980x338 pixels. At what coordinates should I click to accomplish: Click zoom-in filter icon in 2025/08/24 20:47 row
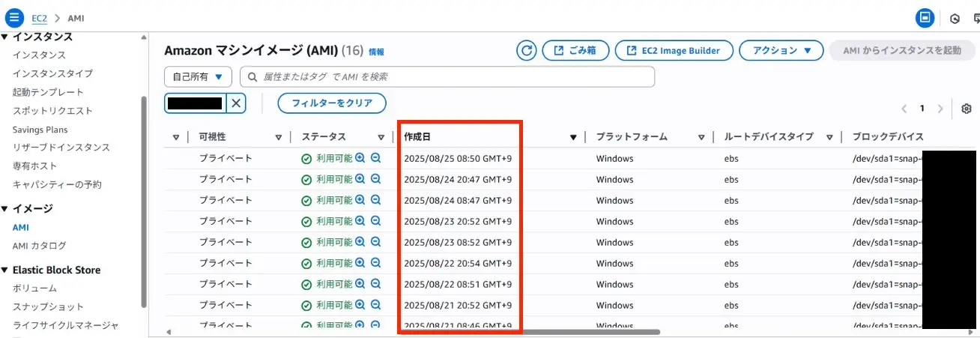[x=360, y=179]
